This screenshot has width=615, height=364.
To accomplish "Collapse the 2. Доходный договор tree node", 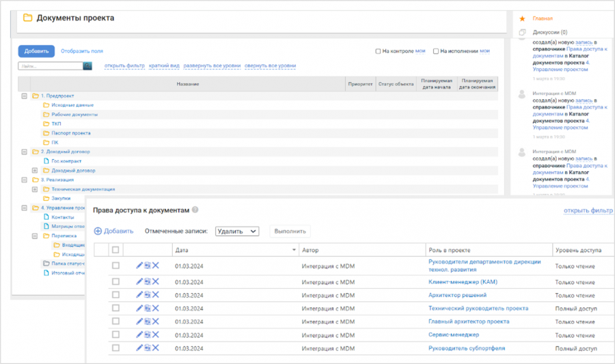I will (x=25, y=152).
